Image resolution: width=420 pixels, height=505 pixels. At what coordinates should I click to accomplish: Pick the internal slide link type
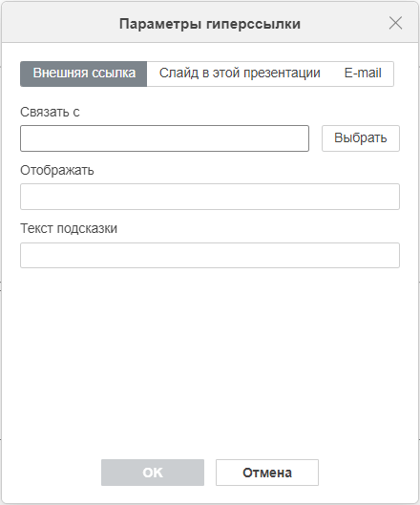click(x=240, y=74)
